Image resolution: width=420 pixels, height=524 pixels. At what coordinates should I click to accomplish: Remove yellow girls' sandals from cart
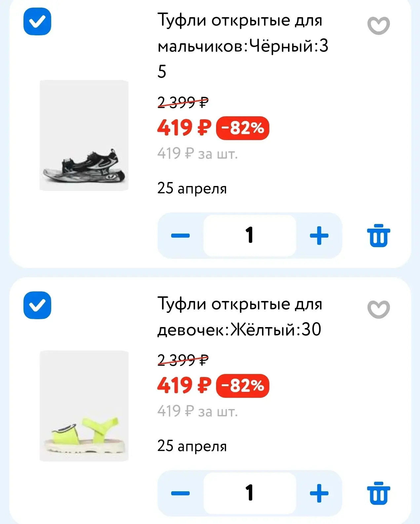378,493
